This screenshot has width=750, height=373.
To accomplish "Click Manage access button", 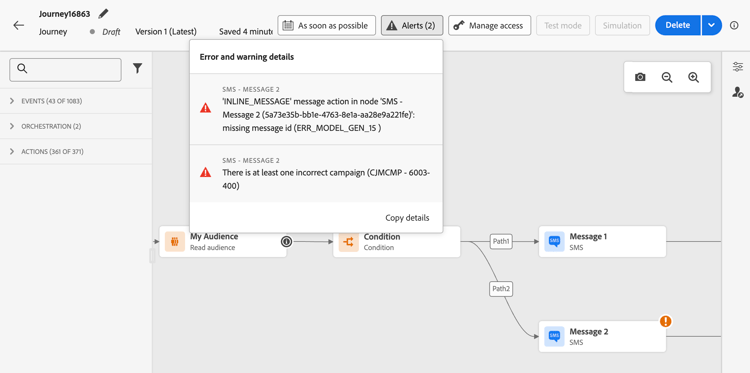I will pos(489,25).
